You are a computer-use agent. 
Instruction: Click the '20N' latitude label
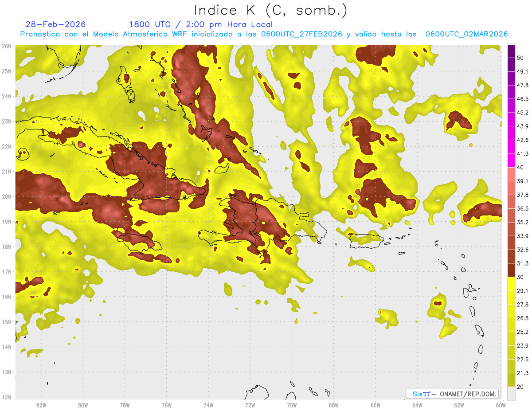(7, 196)
